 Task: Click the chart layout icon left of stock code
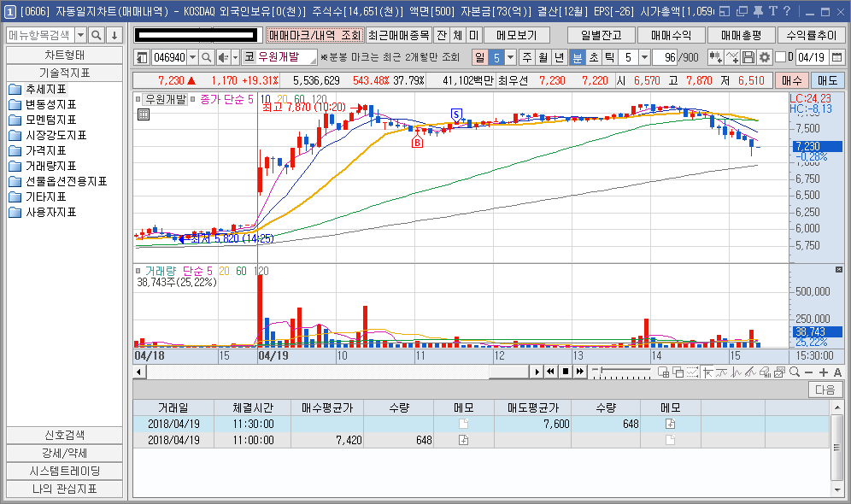coord(142,57)
